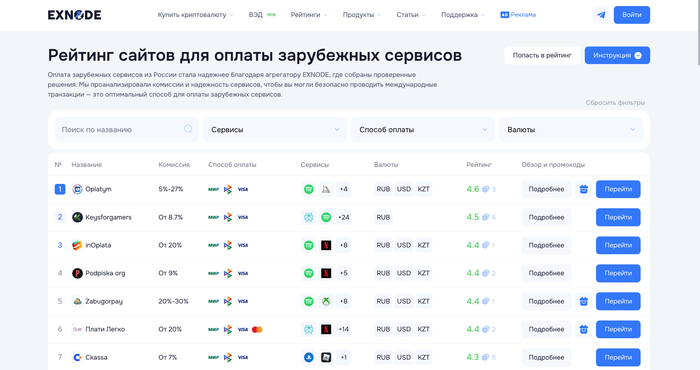The width and height of the screenshot is (700, 370).
Task: Click the rank number 1 badge
Action: (60, 189)
